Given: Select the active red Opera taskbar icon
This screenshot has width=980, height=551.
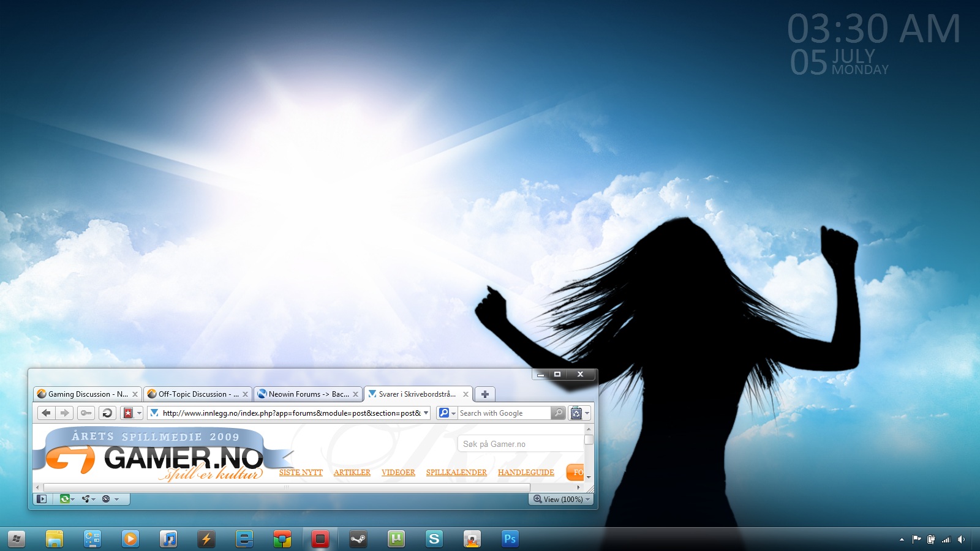Looking at the screenshot, I should (320, 539).
